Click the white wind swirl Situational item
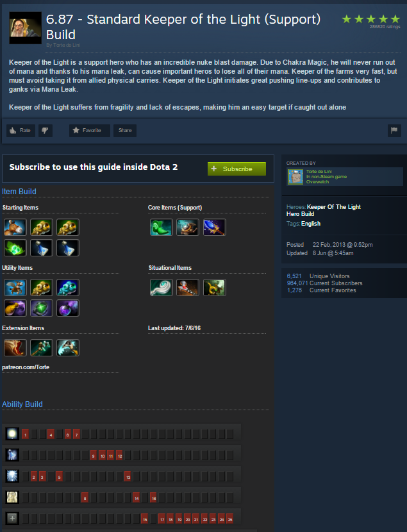 [x=162, y=288]
